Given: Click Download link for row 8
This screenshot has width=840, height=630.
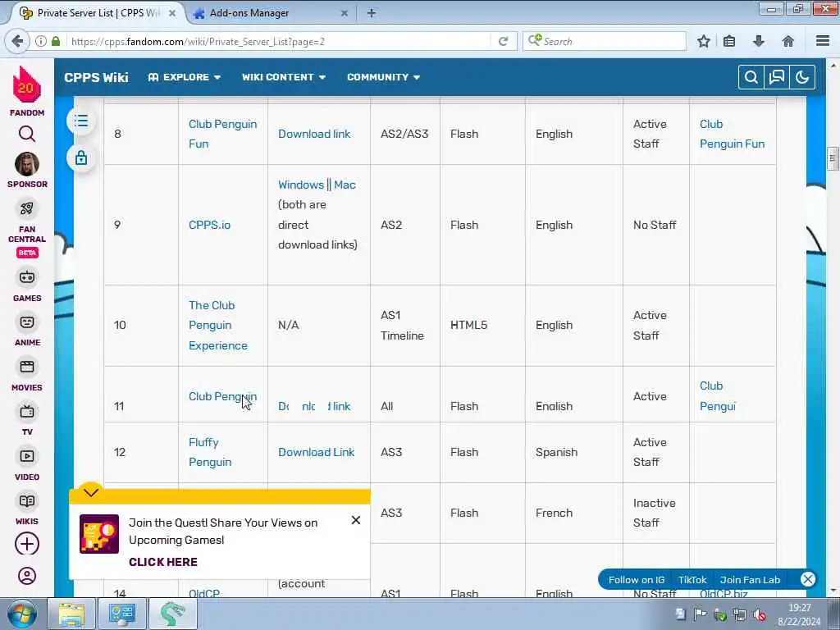Looking at the screenshot, I should [314, 134].
